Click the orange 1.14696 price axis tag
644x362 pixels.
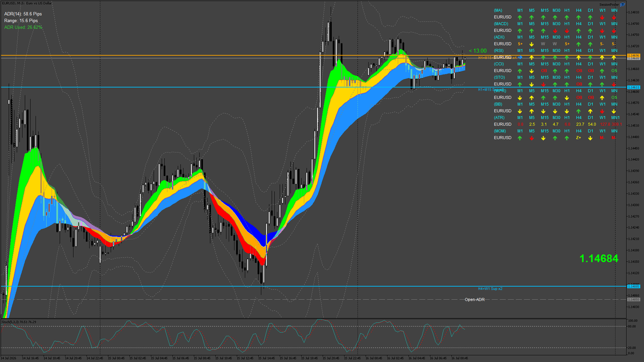(x=633, y=56)
